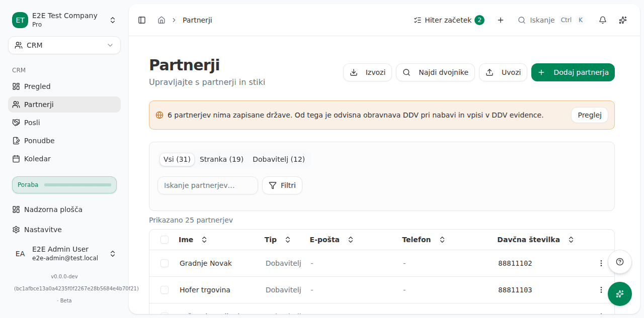Click the Izvozi export button
644x318 pixels.
click(x=367, y=72)
